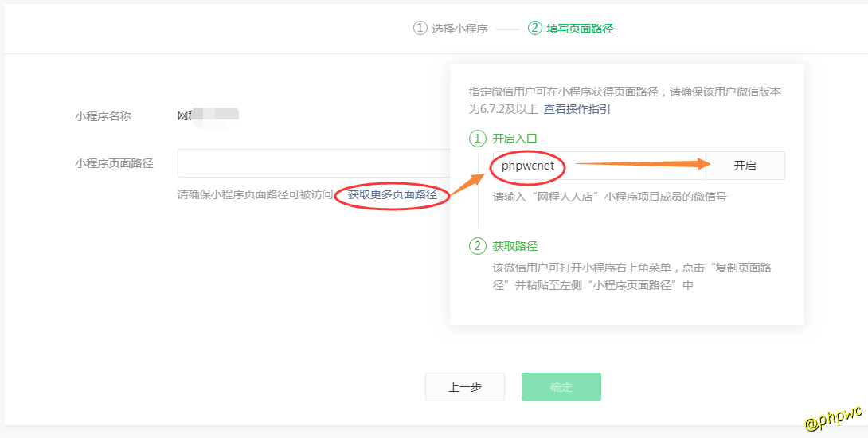Click the step 2 circle icon in header
This screenshot has height=438, width=868.
pyautogui.click(x=535, y=29)
